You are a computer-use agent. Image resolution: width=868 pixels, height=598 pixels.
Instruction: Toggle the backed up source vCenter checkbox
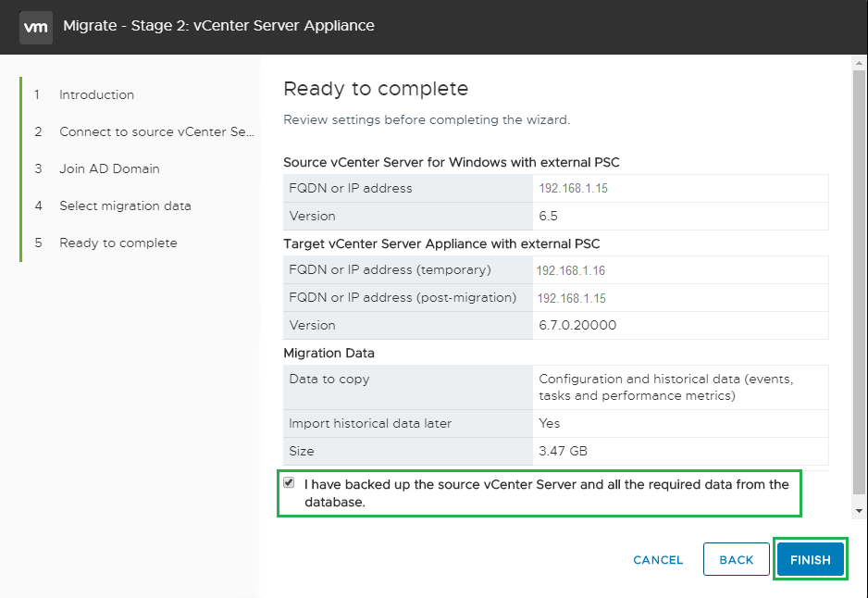click(x=290, y=483)
